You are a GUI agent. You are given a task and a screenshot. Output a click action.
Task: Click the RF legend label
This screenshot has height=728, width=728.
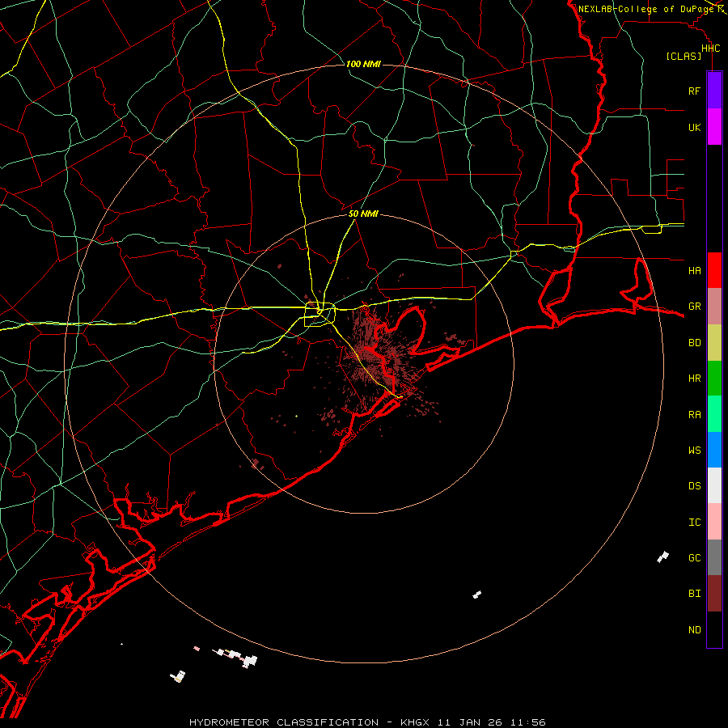(694, 91)
